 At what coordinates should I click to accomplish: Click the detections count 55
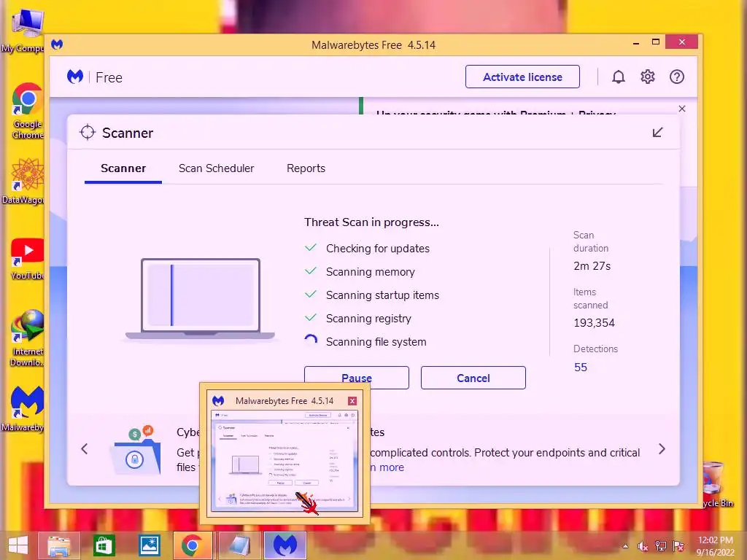pos(580,367)
